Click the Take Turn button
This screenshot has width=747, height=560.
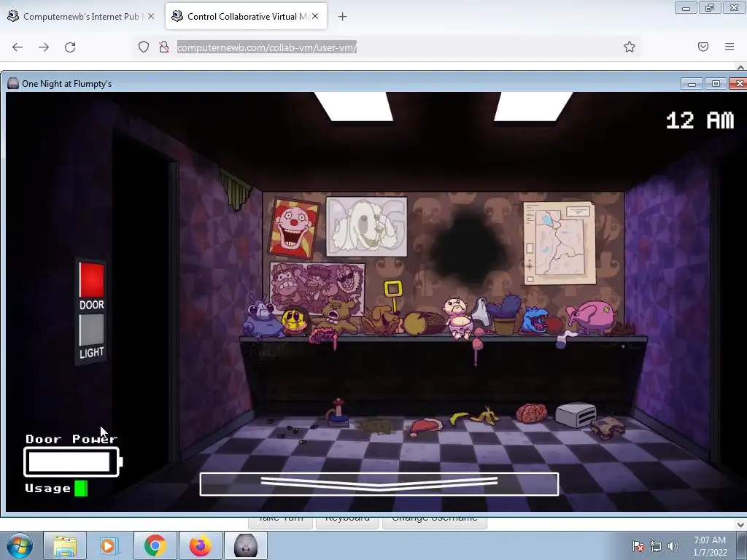tap(280, 521)
